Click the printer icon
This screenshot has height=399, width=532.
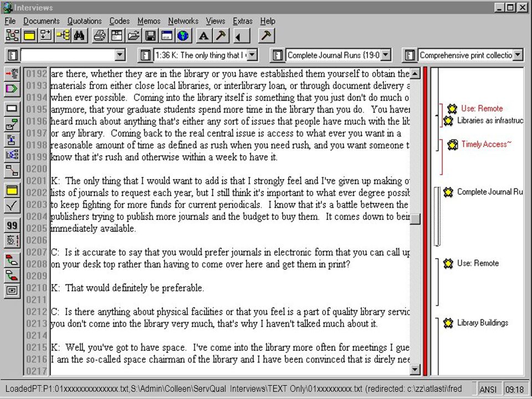point(100,35)
